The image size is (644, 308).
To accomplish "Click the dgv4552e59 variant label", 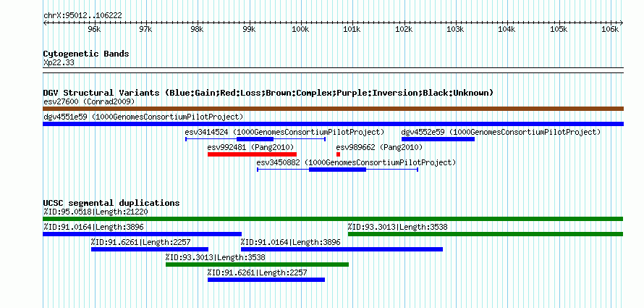I will click(x=501, y=132).
